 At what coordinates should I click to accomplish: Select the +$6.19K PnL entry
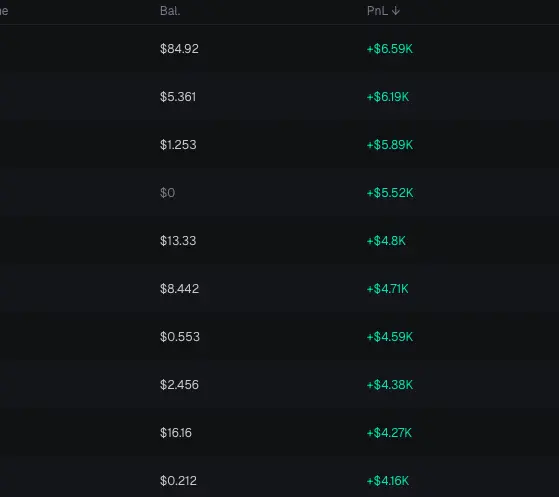pos(388,97)
